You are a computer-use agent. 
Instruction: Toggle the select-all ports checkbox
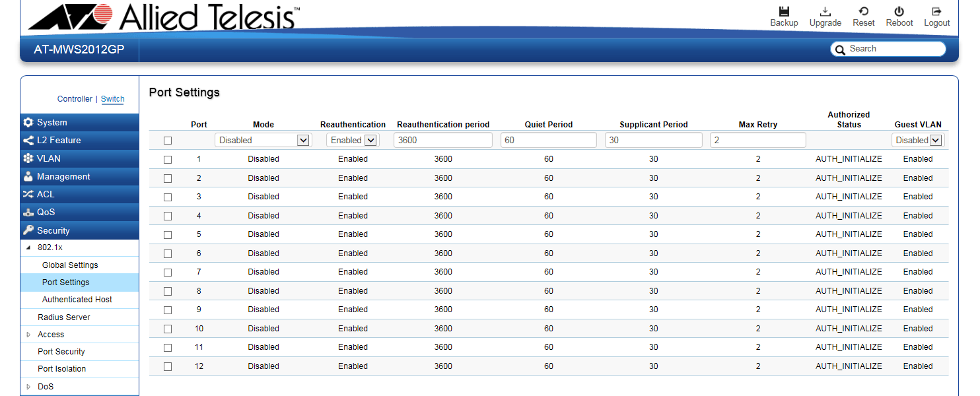click(168, 141)
